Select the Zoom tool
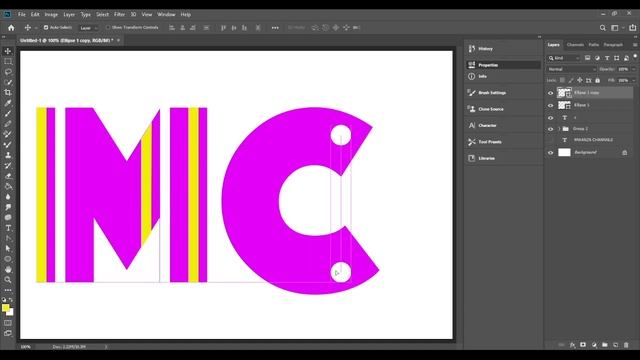The height and width of the screenshot is (360, 640). [8, 280]
